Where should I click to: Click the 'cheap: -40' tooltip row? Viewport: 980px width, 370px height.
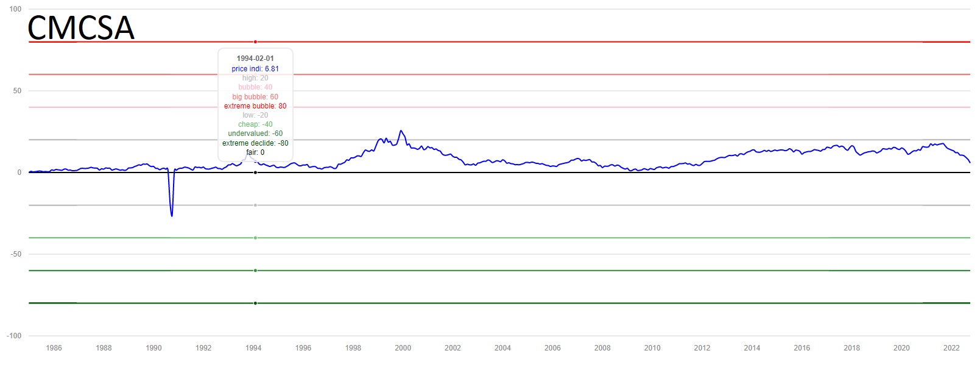(255, 124)
